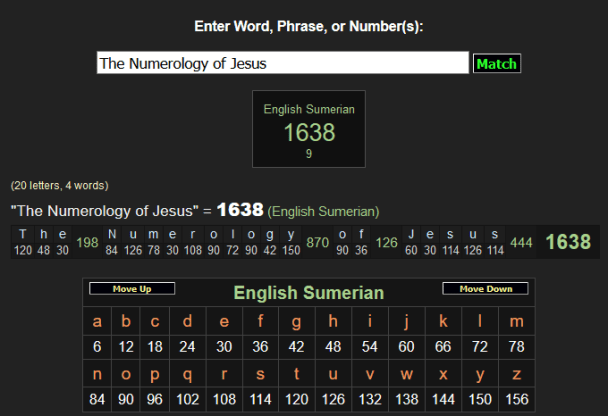
Task: Click letter k in cipher table
Action: click(443, 321)
